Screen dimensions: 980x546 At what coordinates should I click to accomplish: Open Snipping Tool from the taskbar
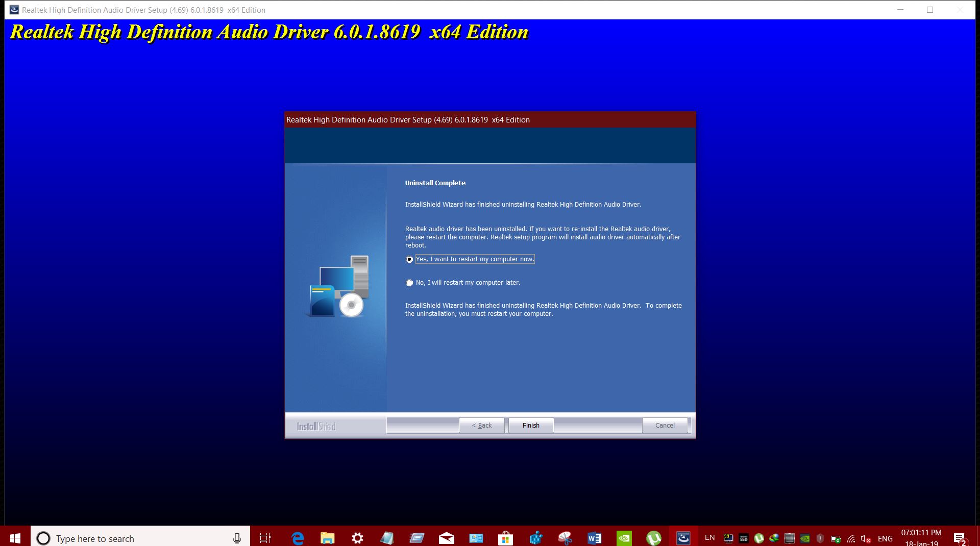(x=565, y=538)
